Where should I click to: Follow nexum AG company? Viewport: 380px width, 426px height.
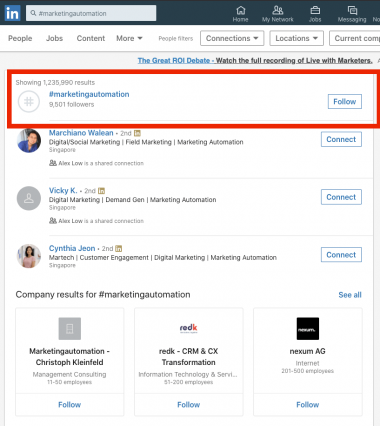pyautogui.click(x=308, y=405)
